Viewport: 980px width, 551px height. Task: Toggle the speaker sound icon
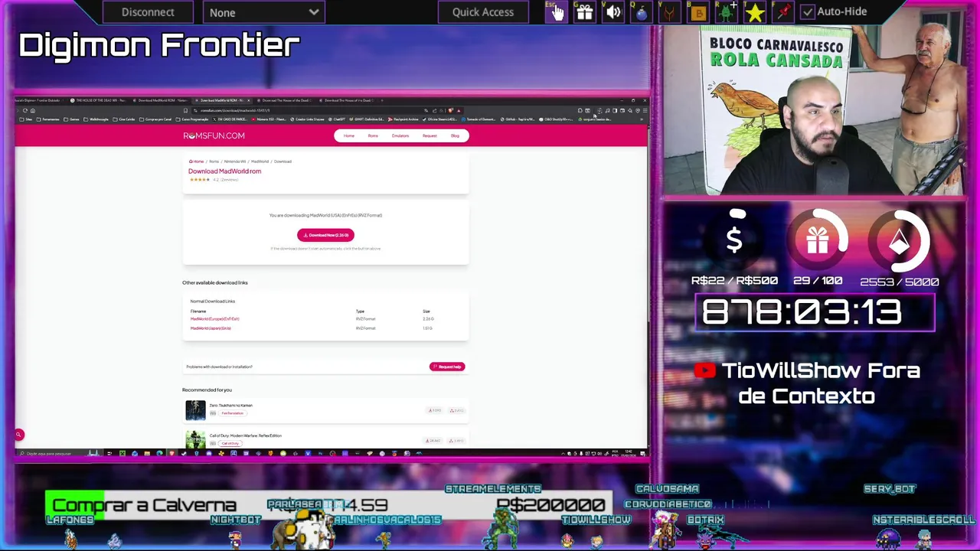click(613, 11)
